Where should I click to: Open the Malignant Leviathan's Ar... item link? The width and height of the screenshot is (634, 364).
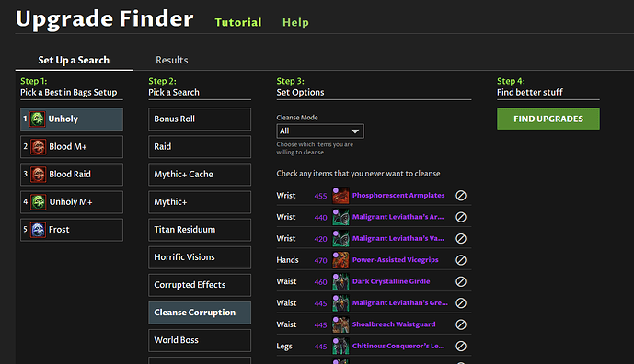click(398, 217)
